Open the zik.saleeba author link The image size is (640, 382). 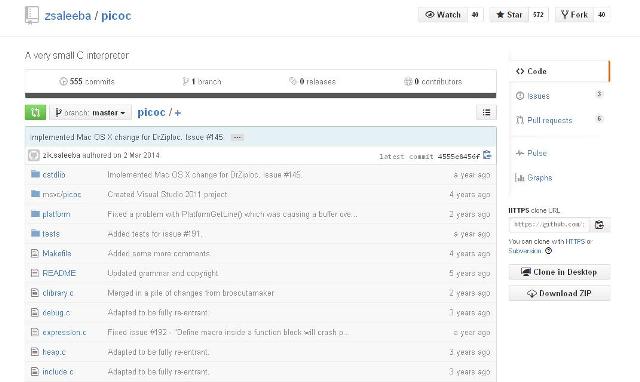click(x=62, y=155)
